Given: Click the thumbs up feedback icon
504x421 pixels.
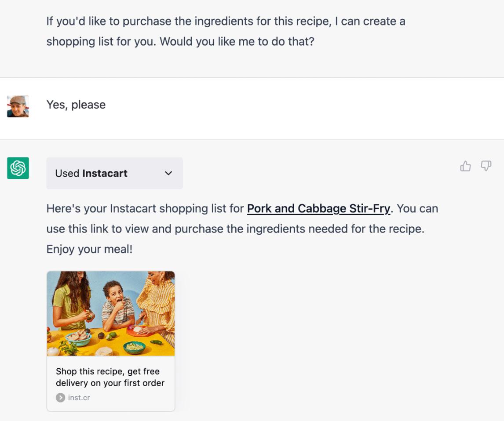Looking at the screenshot, I should pyautogui.click(x=465, y=166).
